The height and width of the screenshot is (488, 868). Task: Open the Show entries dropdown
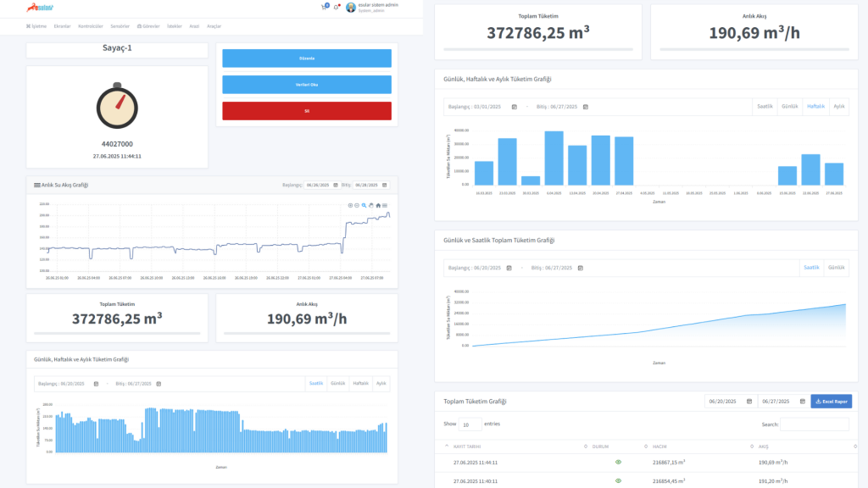pos(470,424)
